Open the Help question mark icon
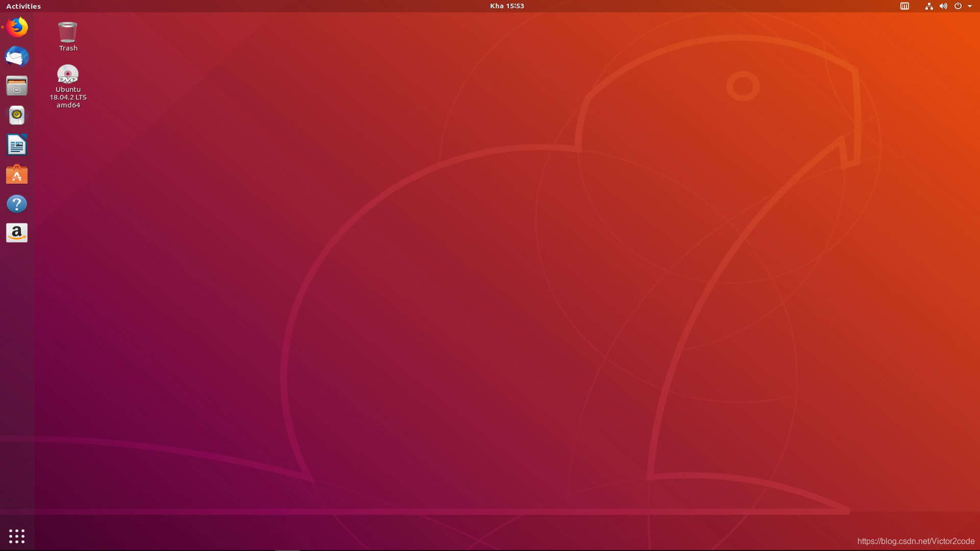980x551 pixels. tap(17, 204)
